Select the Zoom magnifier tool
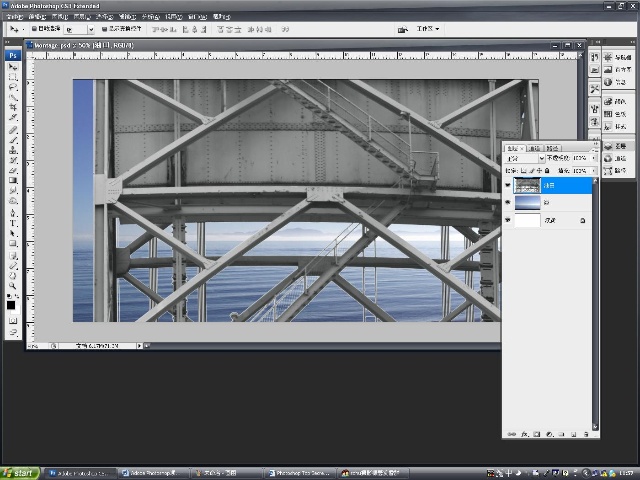640x480 pixels. (x=13, y=286)
